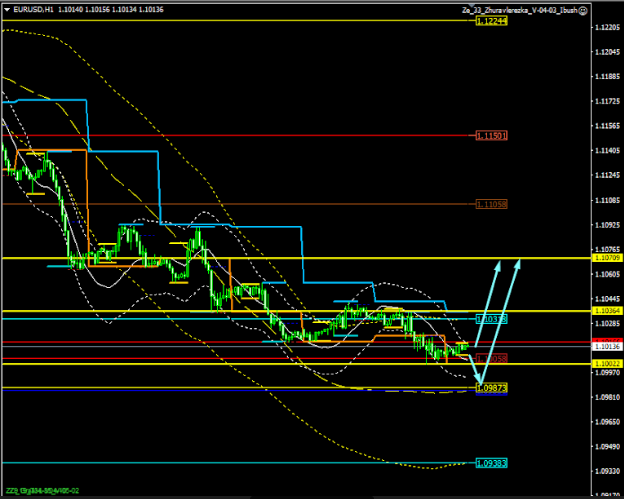
Task: Click the current price 1.10136 marker
Action: (x=605, y=346)
